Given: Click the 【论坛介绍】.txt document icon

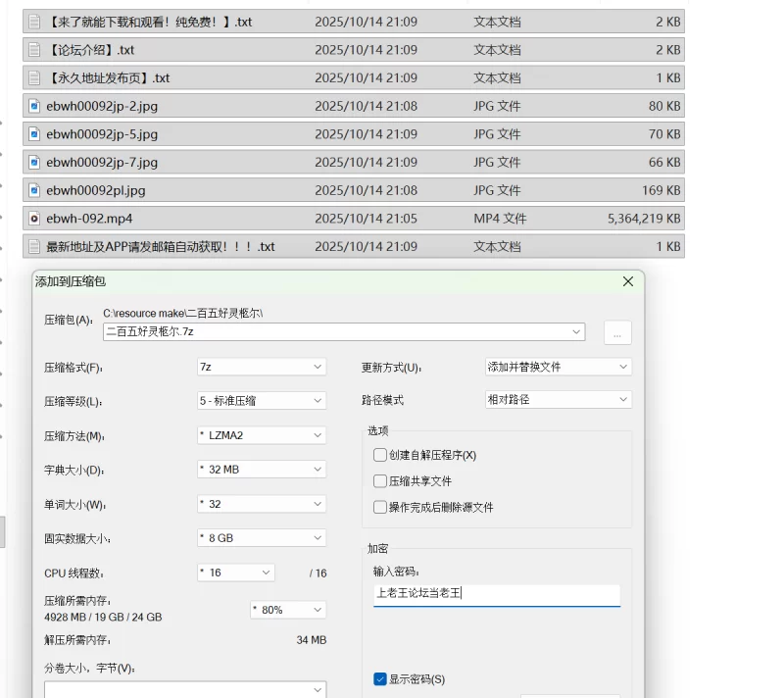Looking at the screenshot, I should [34, 50].
